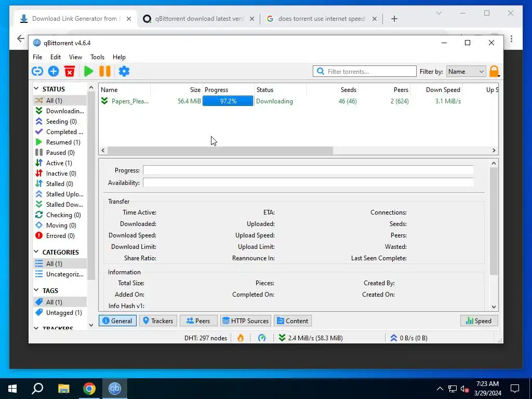Select the Moving (0) filter
Screen dimensions: 532x399
click(x=60, y=225)
